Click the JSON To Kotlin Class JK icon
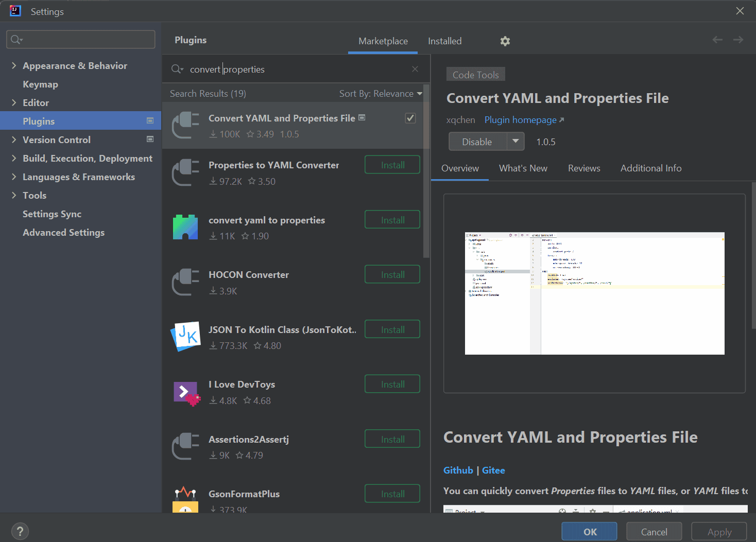The height and width of the screenshot is (542, 756). click(x=185, y=337)
